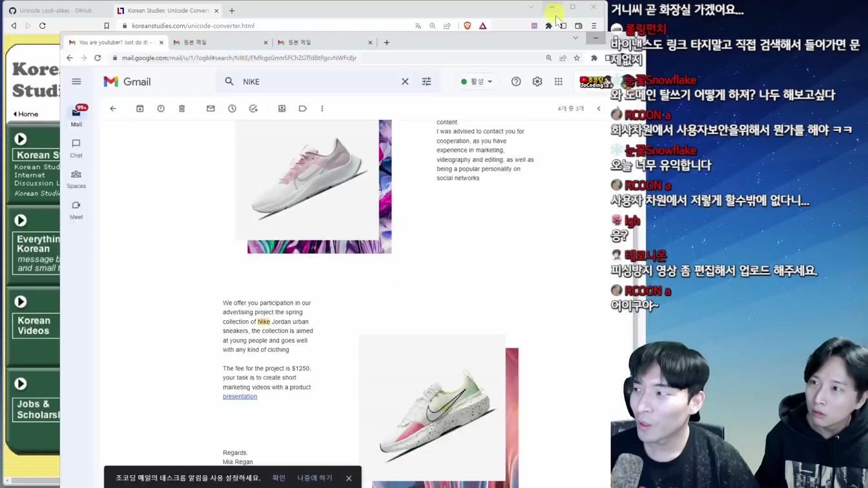Viewport: 868px width, 488px height.
Task: Go to the newer email chevron
Action: [599, 108]
